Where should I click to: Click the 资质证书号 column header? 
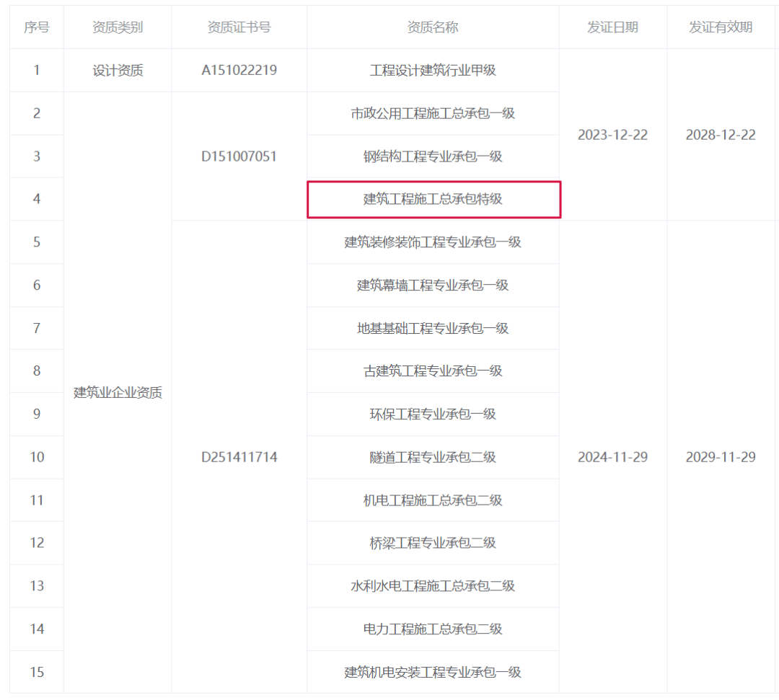(x=239, y=27)
